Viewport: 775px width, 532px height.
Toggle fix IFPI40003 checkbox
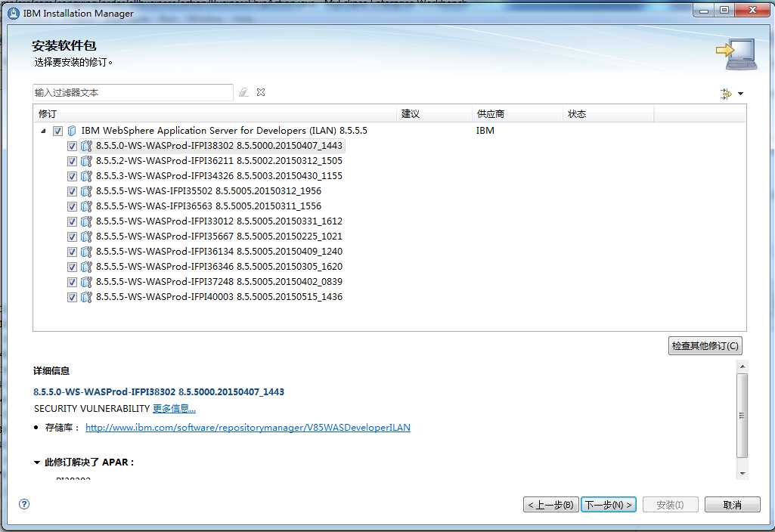click(x=72, y=297)
